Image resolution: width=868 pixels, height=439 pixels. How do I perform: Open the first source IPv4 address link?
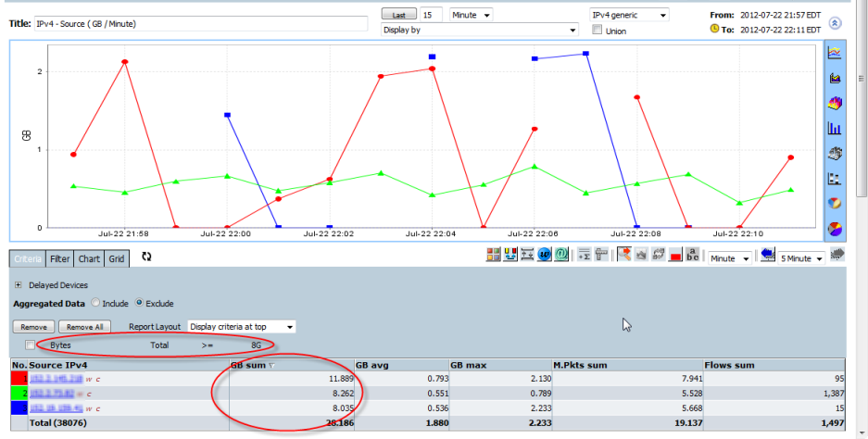click(x=56, y=379)
